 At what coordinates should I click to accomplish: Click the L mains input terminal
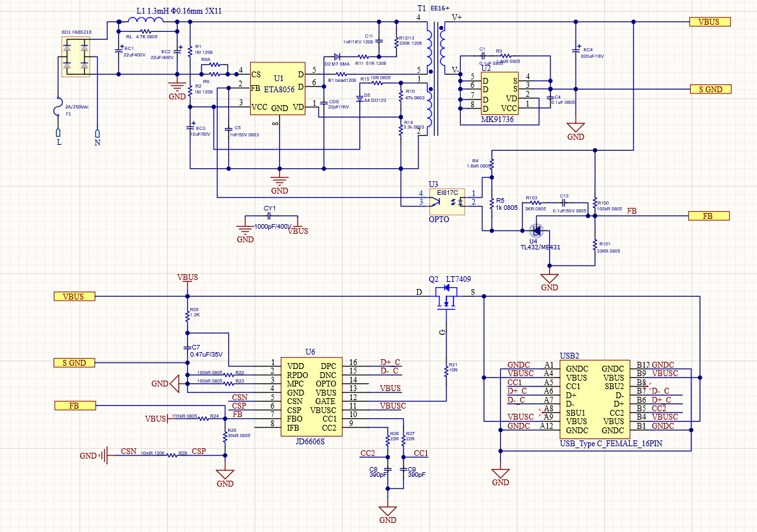(58, 133)
